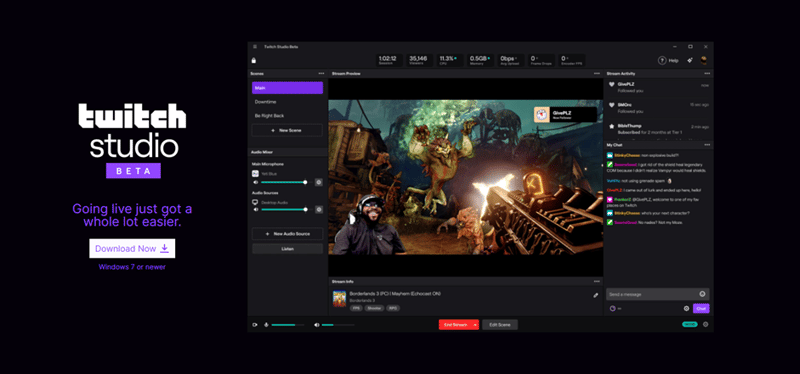Select the Be Right Back scene
The image size is (800, 374).
287,116
